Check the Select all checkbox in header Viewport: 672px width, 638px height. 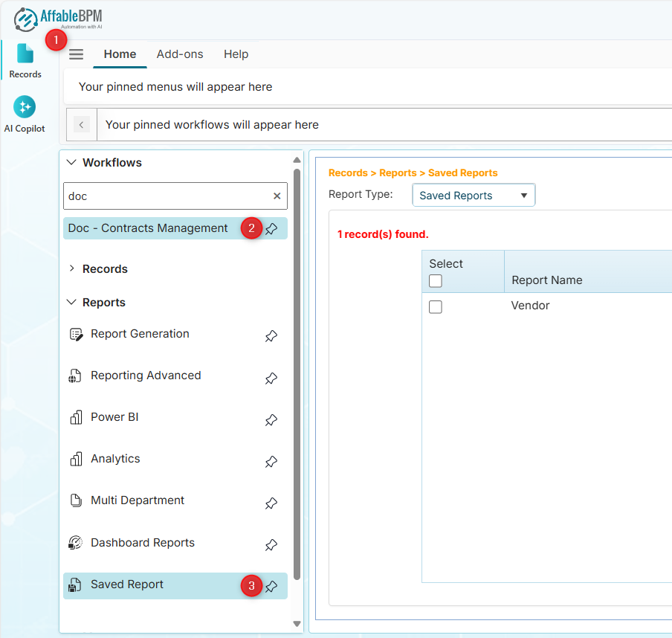[x=436, y=280]
